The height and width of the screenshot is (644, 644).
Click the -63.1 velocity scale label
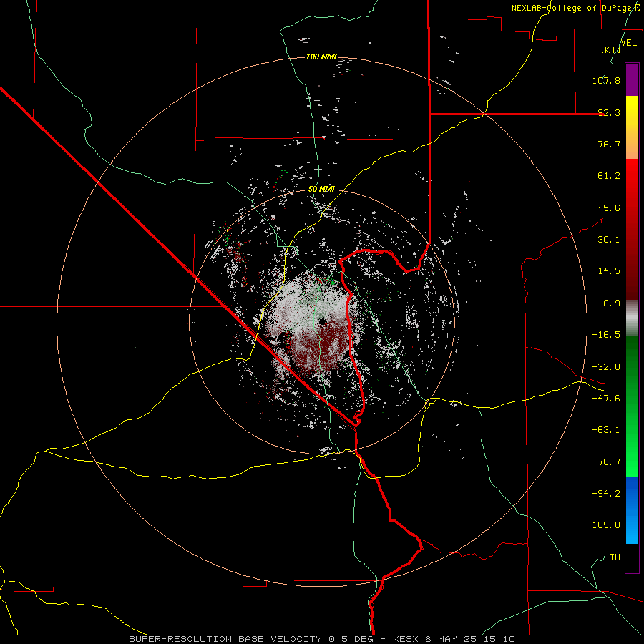pos(606,430)
